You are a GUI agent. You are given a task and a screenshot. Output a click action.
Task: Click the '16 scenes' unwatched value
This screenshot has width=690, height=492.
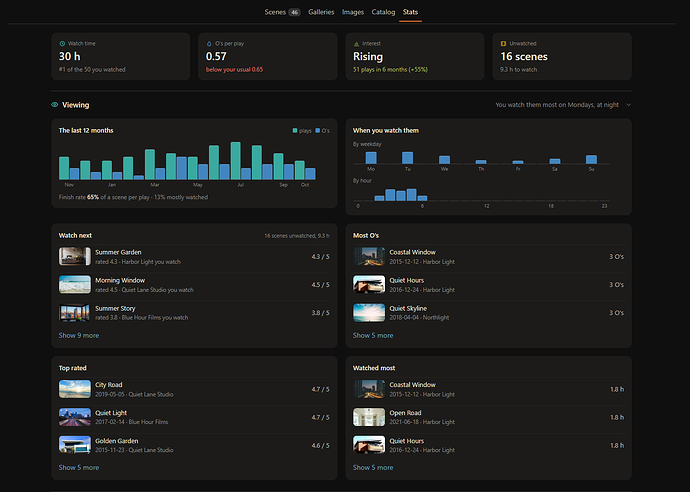click(524, 56)
